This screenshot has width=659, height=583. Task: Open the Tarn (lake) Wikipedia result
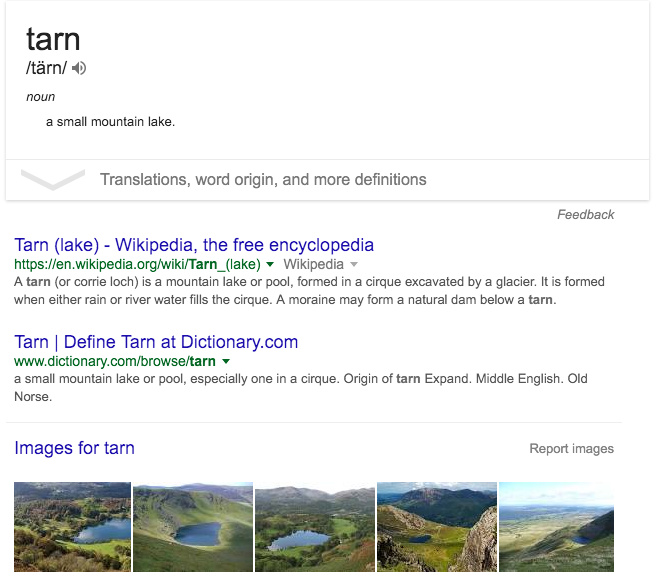coord(194,245)
